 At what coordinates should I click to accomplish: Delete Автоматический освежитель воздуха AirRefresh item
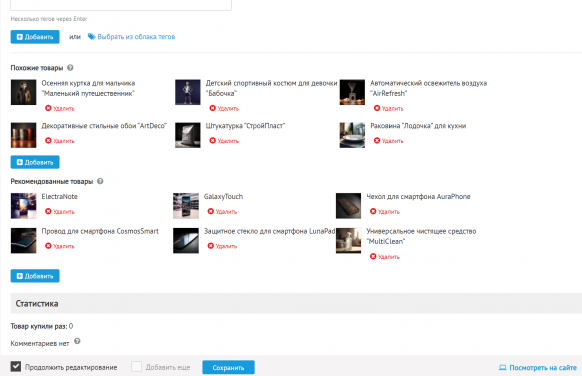point(389,108)
